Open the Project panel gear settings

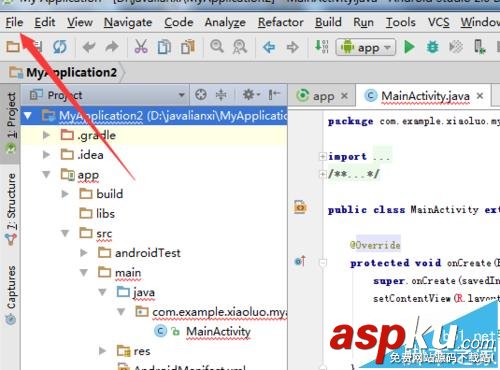251,95
